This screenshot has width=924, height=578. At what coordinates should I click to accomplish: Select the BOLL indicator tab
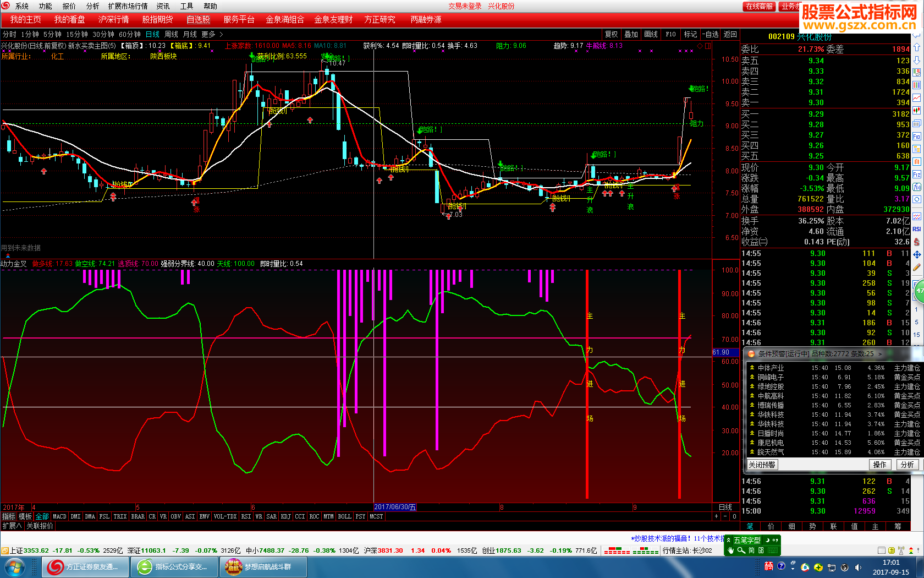click(x=344, y=516)
